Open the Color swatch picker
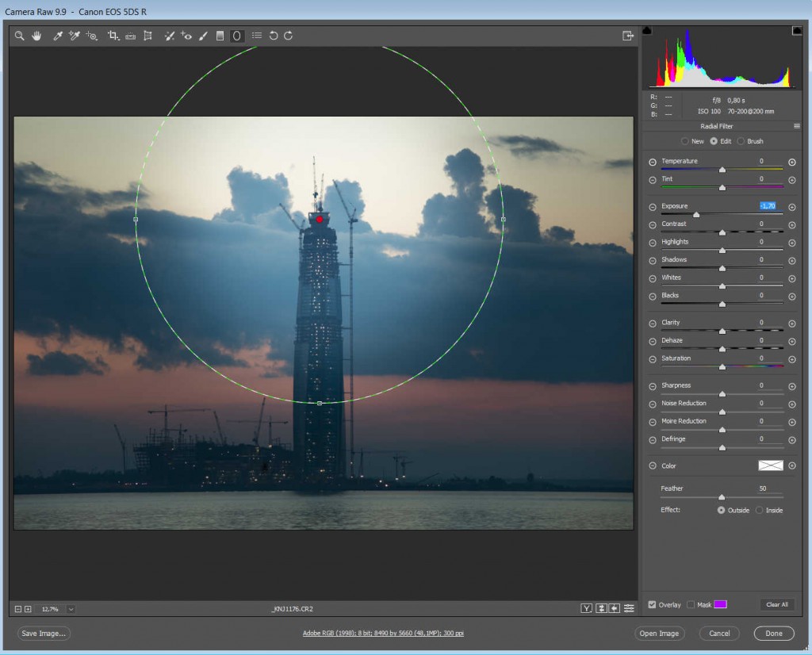The height and width of the screenshot is (655, 812). (770, 465)
